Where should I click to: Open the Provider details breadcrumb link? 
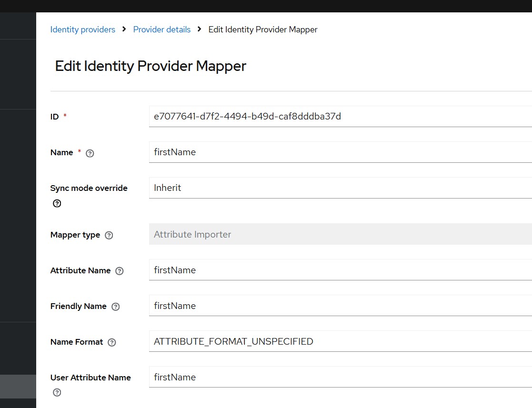click(161, 29)
